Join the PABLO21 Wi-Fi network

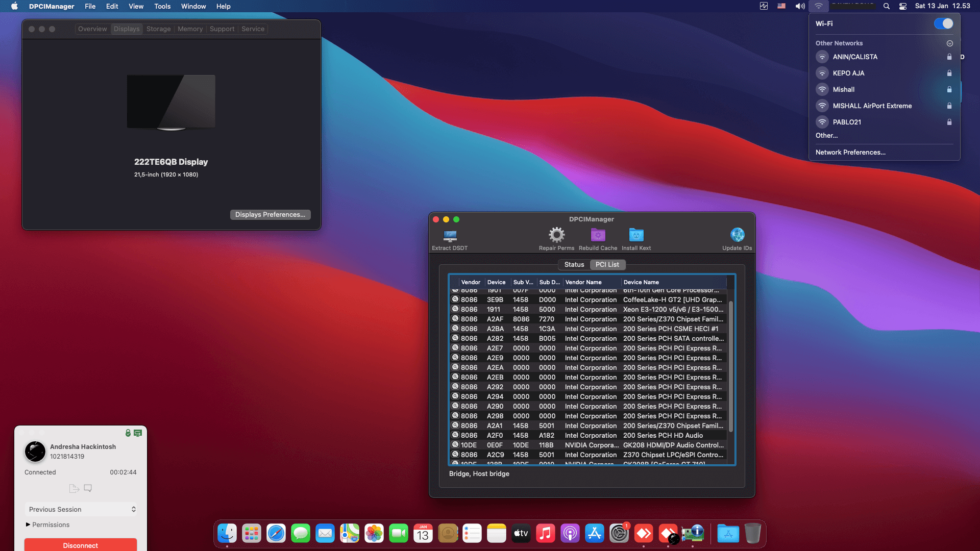coord(884,122)
